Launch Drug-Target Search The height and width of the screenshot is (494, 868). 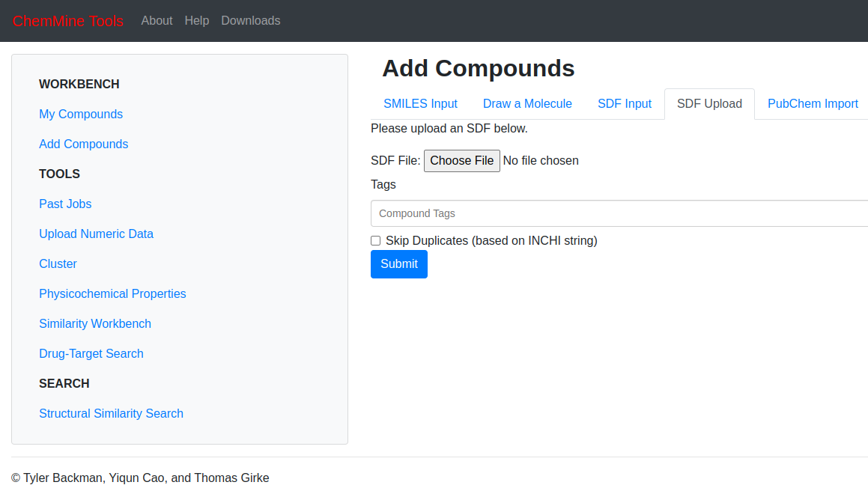pyautogui.click(x=91, y=353)
